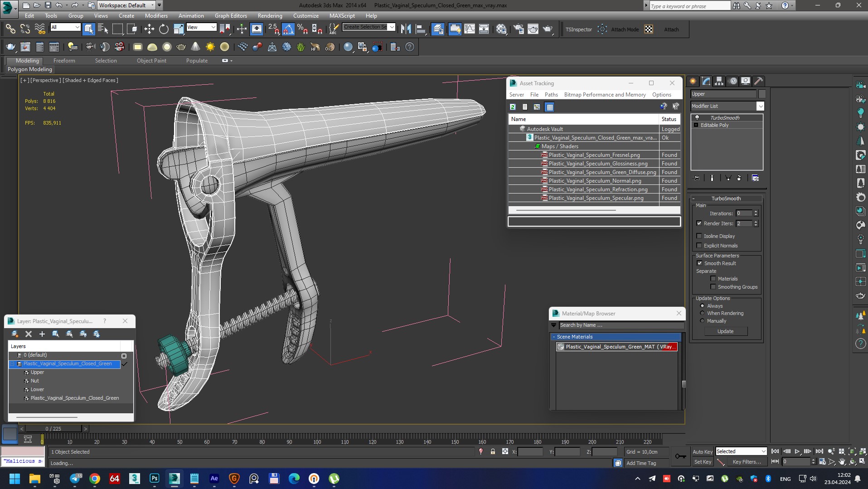Activate the Select and Rotate tool
The height and width of the screenshot is (489, 868).
click(164, 29)
